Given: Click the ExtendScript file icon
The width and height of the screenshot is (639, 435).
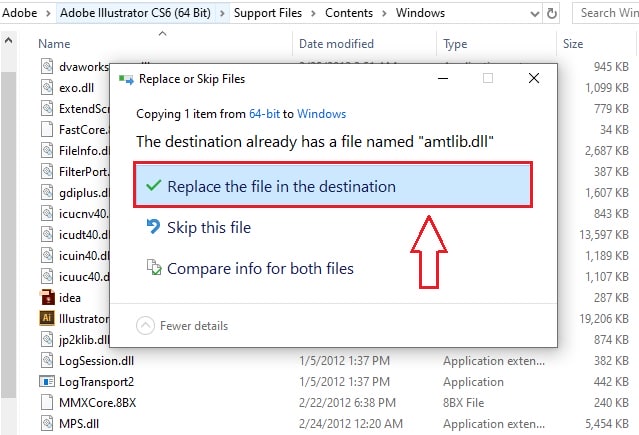Looking at the screenshot, I should point(47,108).
